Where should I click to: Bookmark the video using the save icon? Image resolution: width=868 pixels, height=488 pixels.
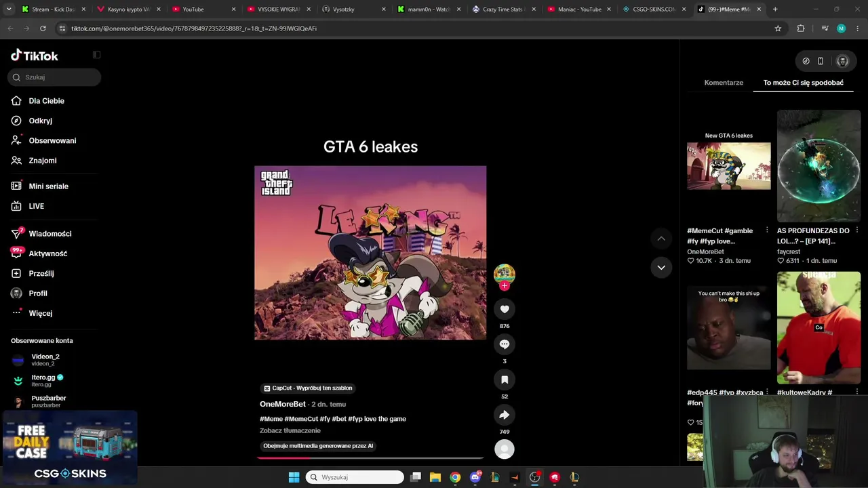(505, 380)
